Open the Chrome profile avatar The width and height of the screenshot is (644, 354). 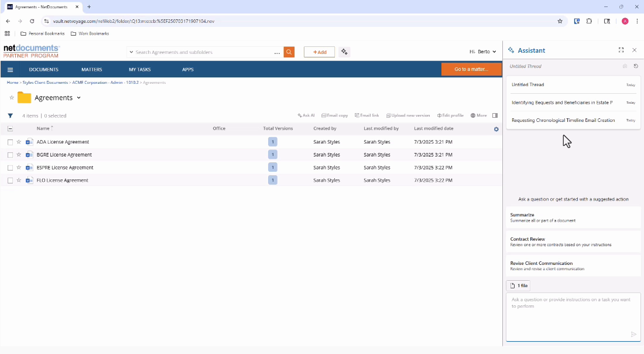click(x=625, y=21)
